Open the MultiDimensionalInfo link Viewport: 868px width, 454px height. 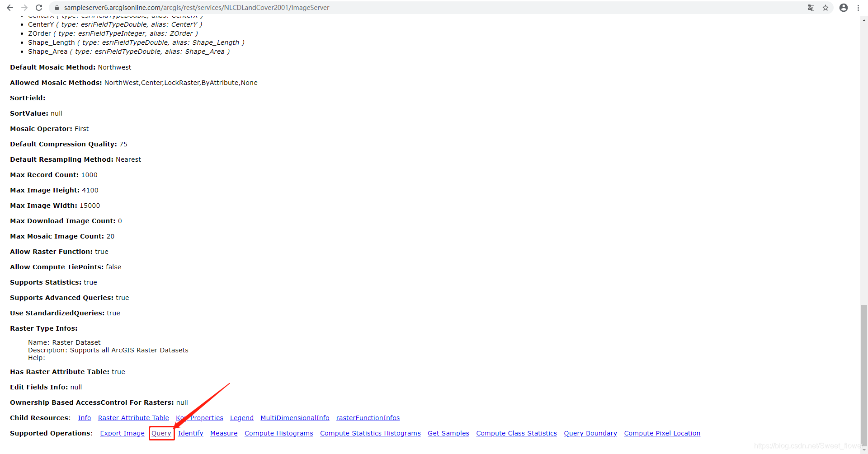(295, 418)
